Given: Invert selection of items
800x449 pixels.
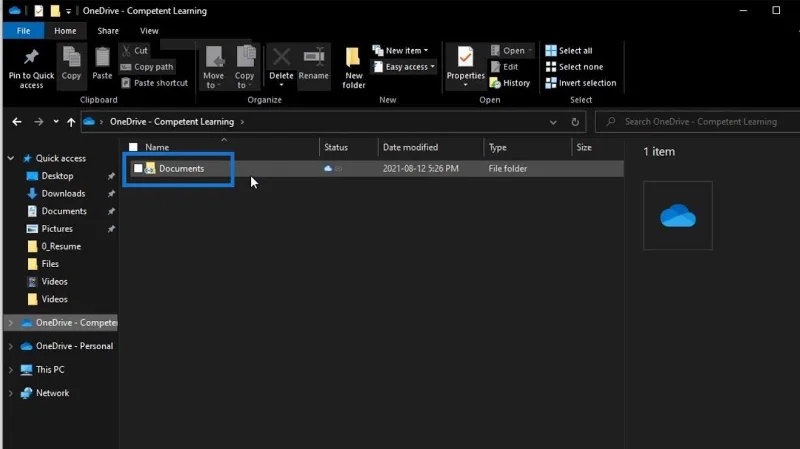Looking at the screenshot, I should [x=581, y=83].
